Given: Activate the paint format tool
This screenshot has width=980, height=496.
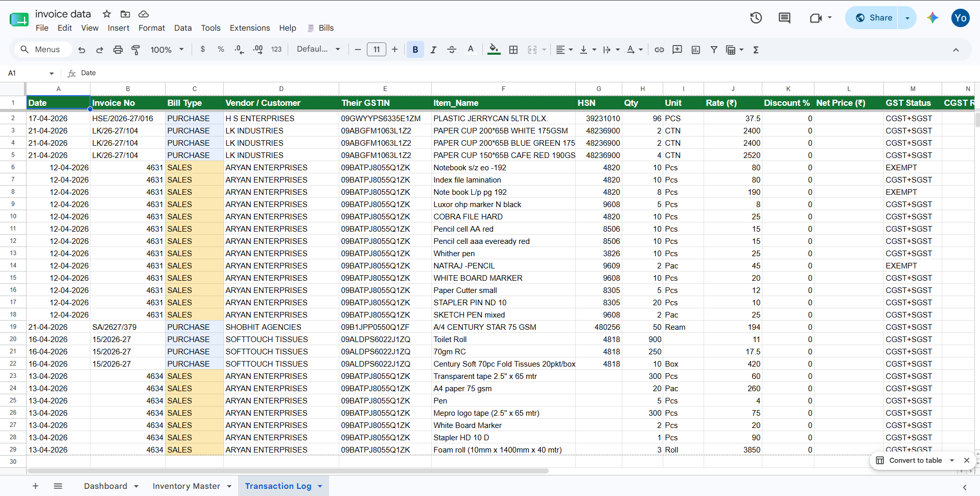Looking at the screenshot, I should point(136,50).
